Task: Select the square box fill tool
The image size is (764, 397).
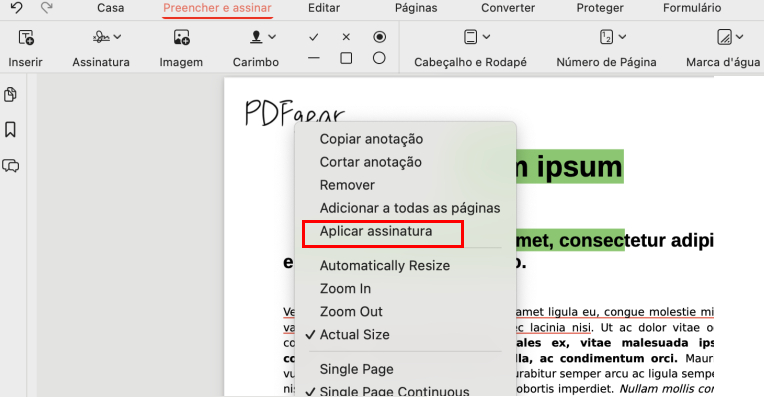Action: (346, 58)
